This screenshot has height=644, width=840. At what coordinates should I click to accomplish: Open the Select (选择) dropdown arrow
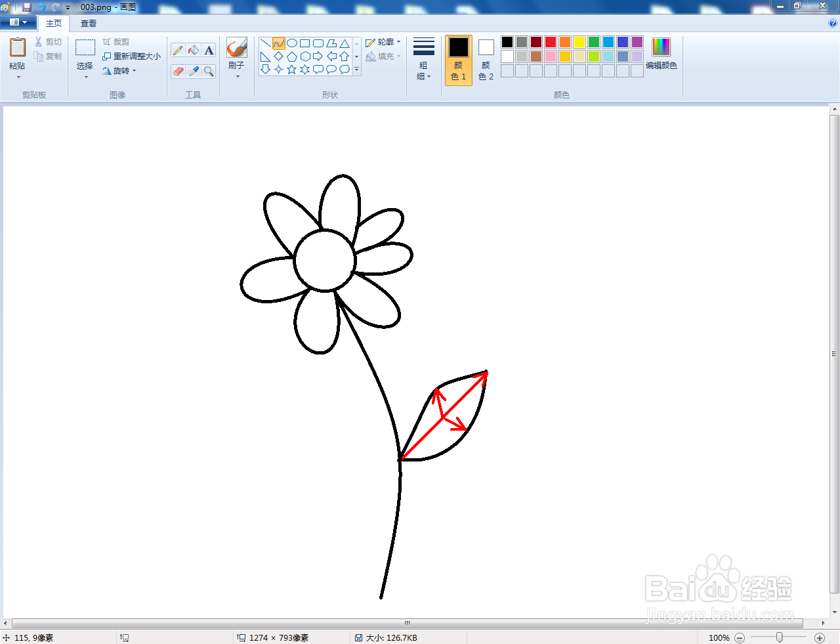point(86,77)
